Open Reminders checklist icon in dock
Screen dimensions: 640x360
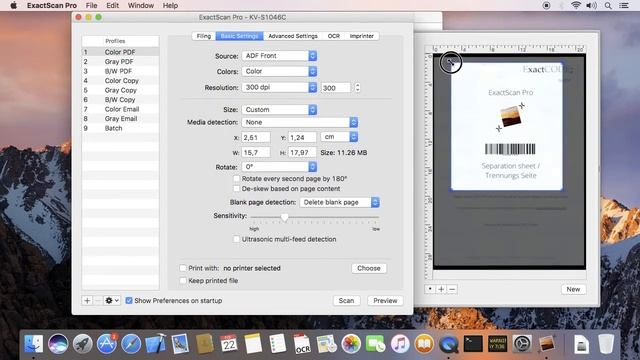coord(278,344)
